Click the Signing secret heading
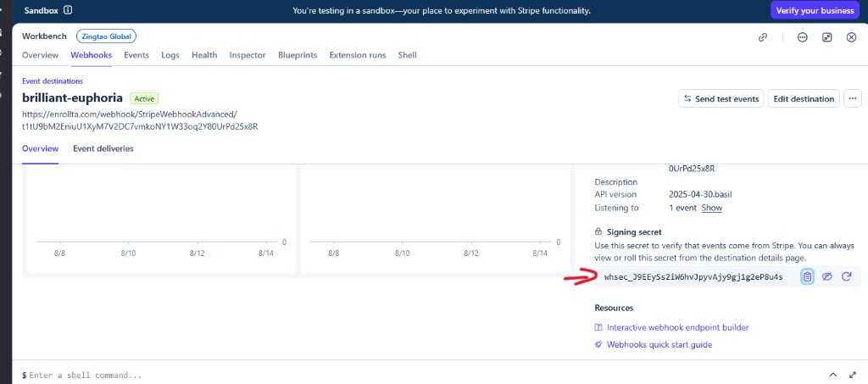Screen dimensions: 868x384 (634, 232)
